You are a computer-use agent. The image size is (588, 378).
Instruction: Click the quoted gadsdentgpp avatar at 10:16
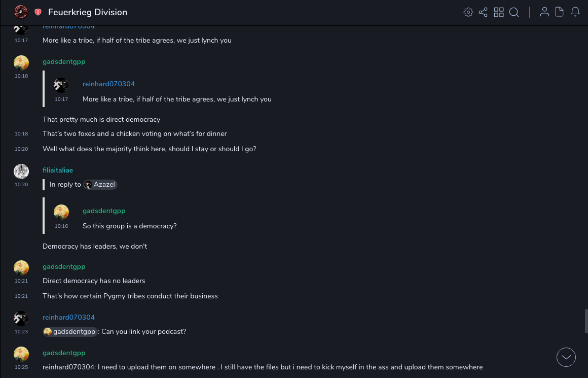(61, 212)
